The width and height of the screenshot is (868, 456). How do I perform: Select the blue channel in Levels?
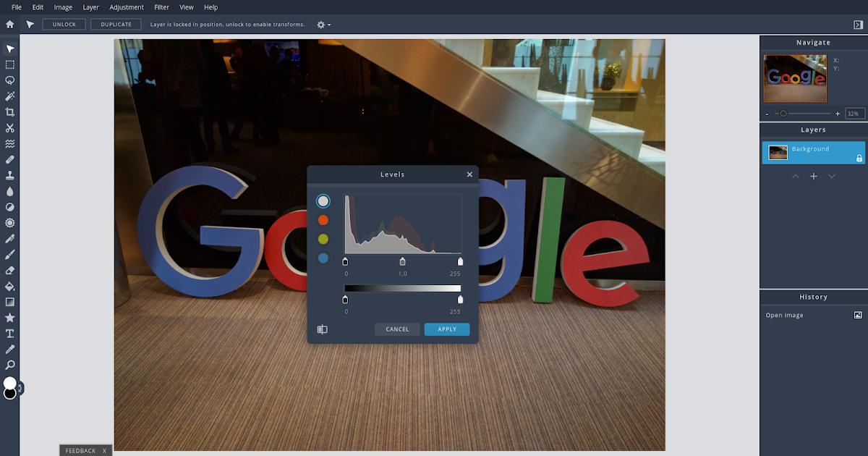323,258
